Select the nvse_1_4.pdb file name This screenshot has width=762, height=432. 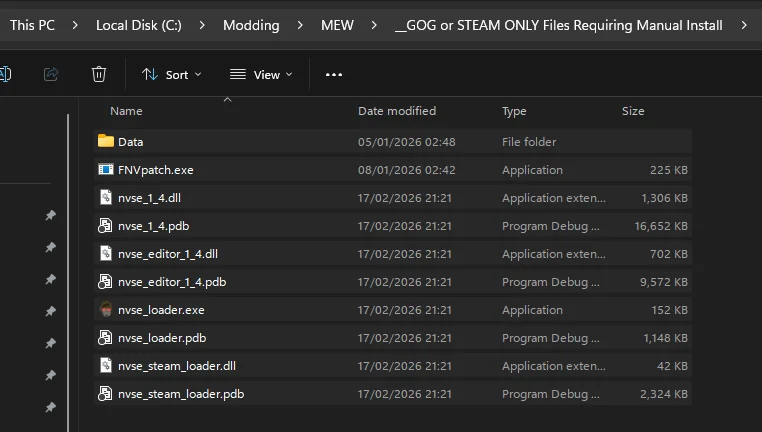(153, 226)
